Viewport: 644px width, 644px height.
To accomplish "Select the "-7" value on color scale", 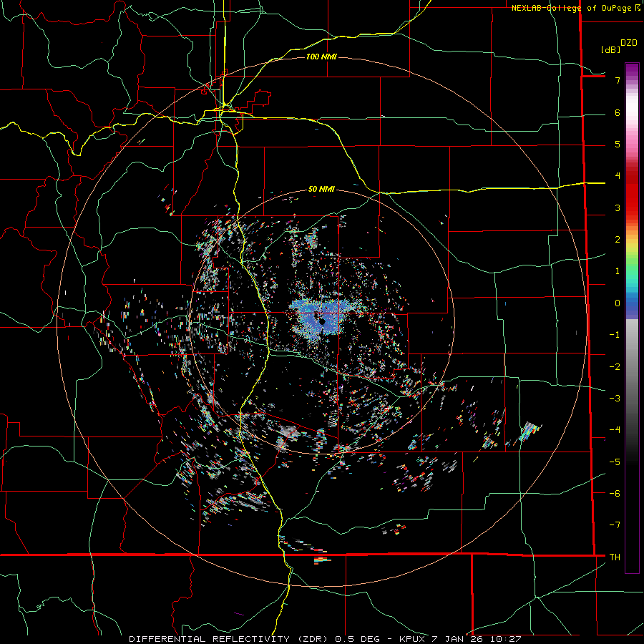I will pos(615,525).
